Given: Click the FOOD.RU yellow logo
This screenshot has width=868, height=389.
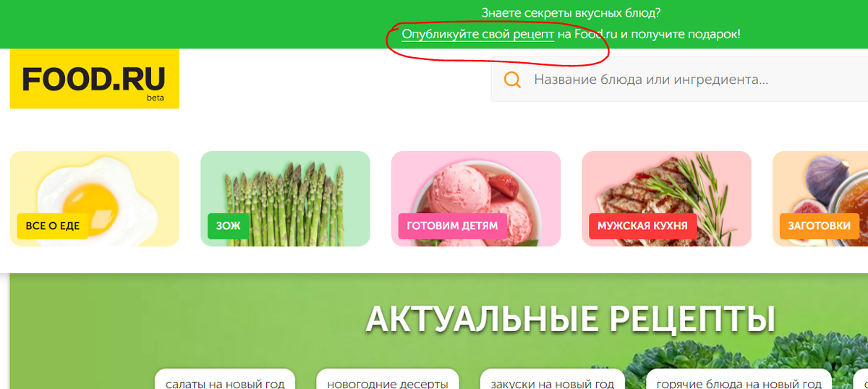Looking at the screenshot, I should (94, 79).
